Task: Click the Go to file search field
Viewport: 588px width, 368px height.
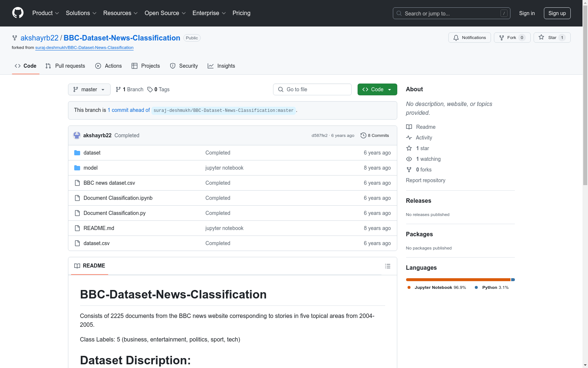Action: coord(312,89)
